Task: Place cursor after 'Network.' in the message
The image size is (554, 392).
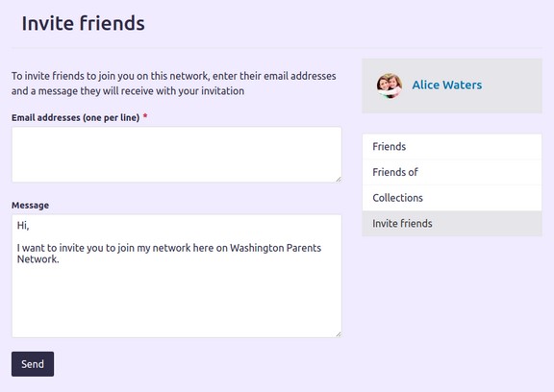Action: tap(60, 259)
